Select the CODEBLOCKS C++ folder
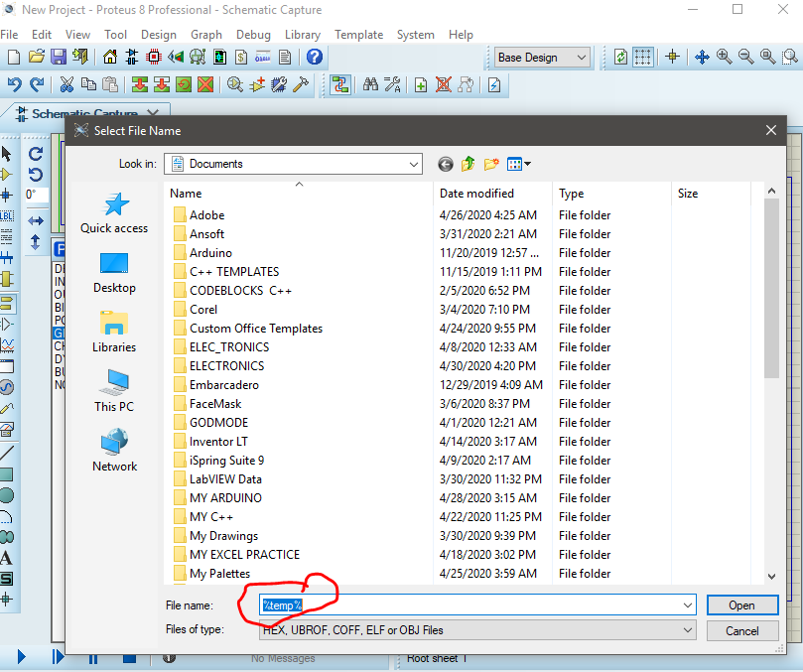 pos(240,291)
